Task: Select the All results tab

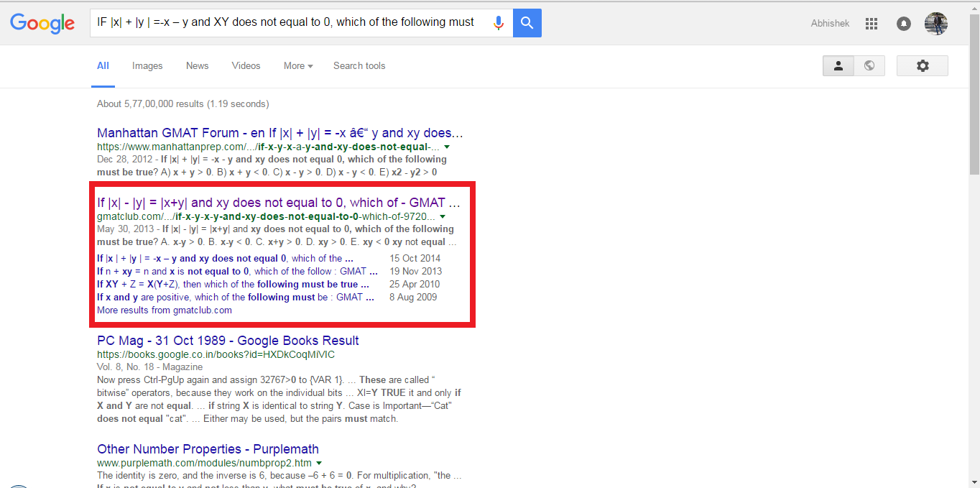Action: (x=103, y=65)
